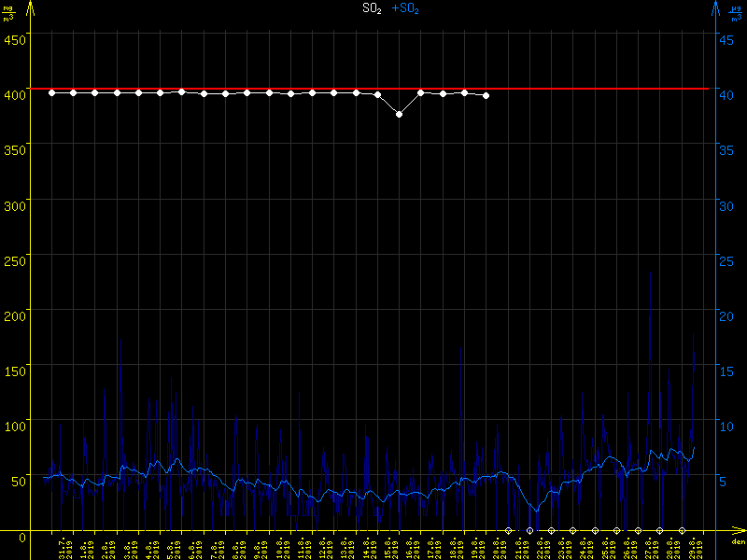Click the 'den' x-axis label

(737, 542)
